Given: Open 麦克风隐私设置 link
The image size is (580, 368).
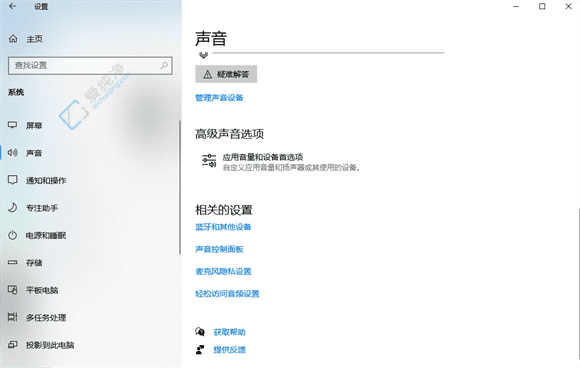Looking at the screenshot, I should [x=223, y=271].
